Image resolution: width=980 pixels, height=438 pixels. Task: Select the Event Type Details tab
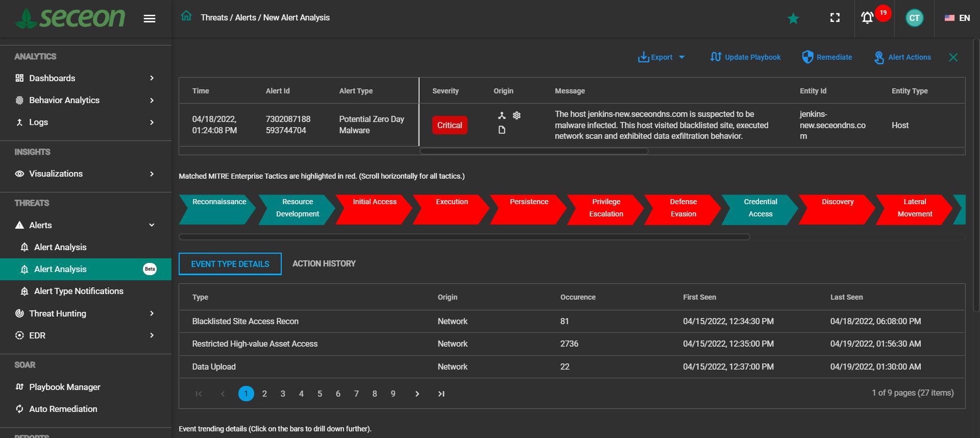point(230,264)
